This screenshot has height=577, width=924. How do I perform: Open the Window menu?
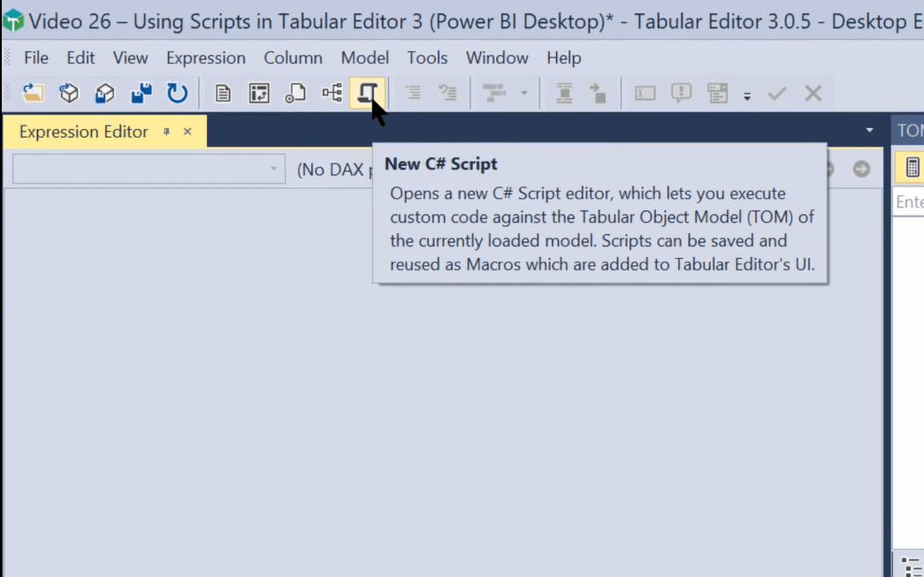pos(497,57)
